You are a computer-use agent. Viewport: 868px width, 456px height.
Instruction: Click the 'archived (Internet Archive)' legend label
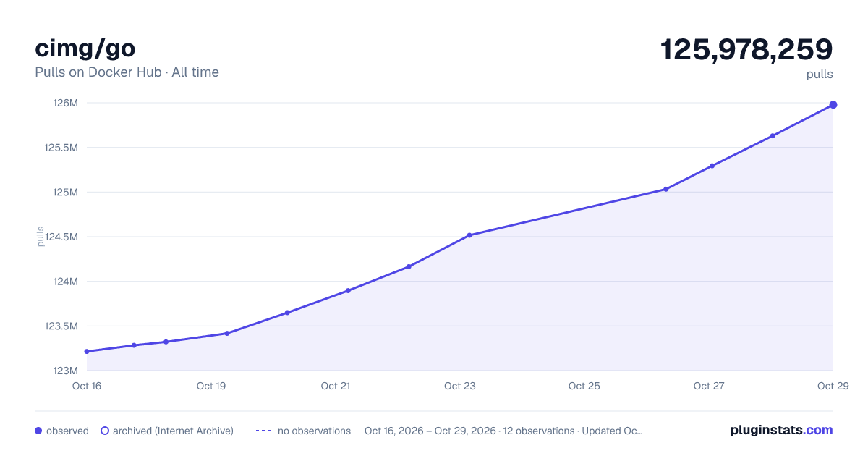[173, 431]
